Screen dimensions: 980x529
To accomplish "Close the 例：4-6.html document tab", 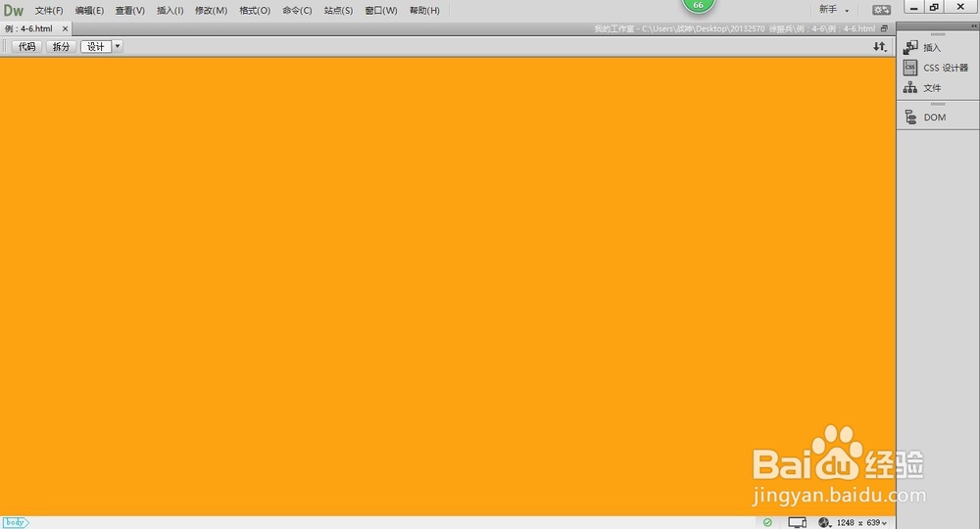I will pos(65,28).
